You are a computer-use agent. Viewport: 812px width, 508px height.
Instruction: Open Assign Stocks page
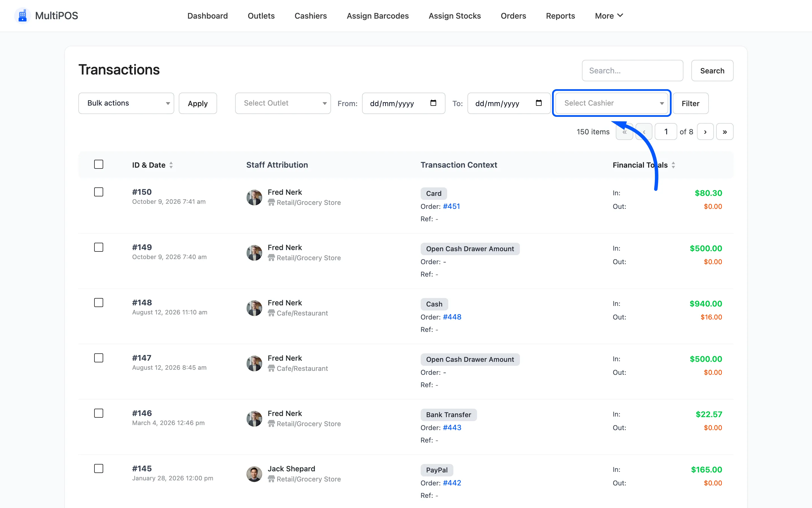pyautogui.click(x=455, y=16)
